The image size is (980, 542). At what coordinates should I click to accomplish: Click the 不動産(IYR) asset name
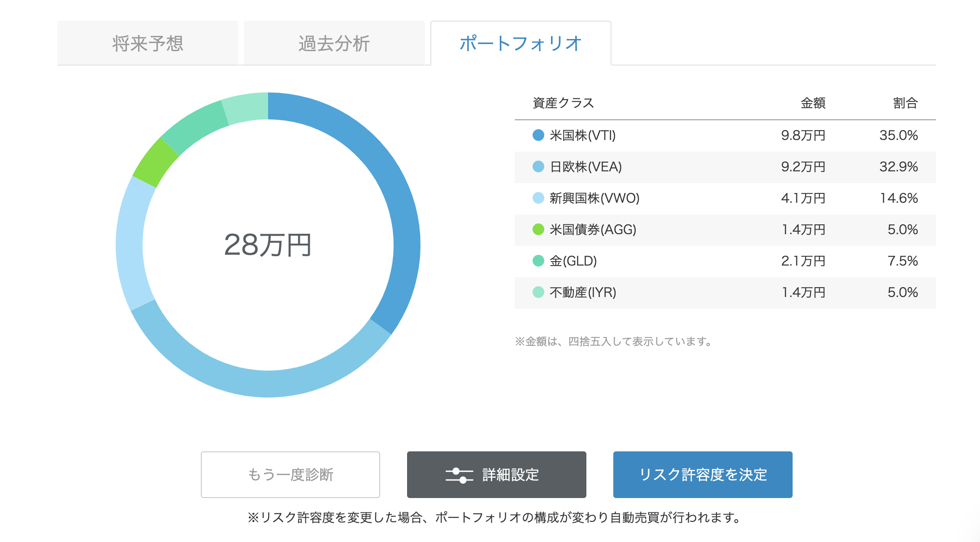tap(583, 292)
